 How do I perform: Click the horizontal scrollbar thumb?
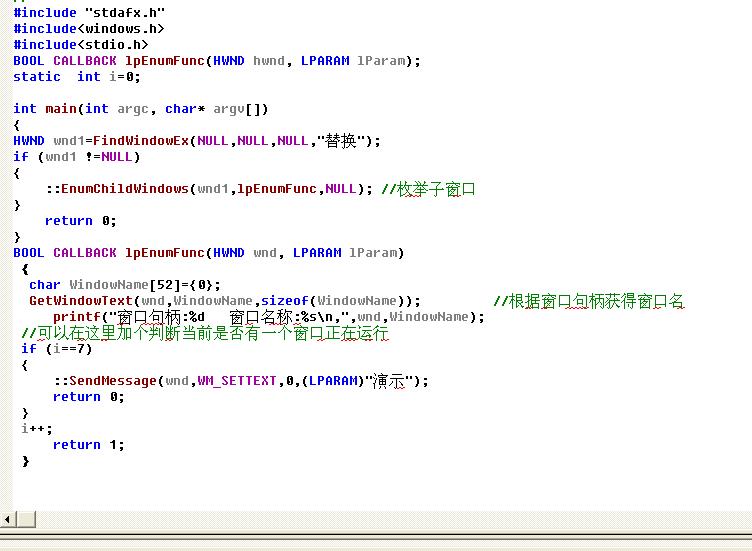point(27,519)
